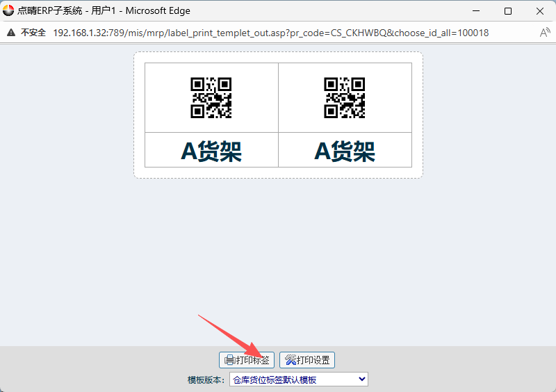This screenshot has height=392, width=556.
Task: Select the right A货架 label text
Action: 345,151
